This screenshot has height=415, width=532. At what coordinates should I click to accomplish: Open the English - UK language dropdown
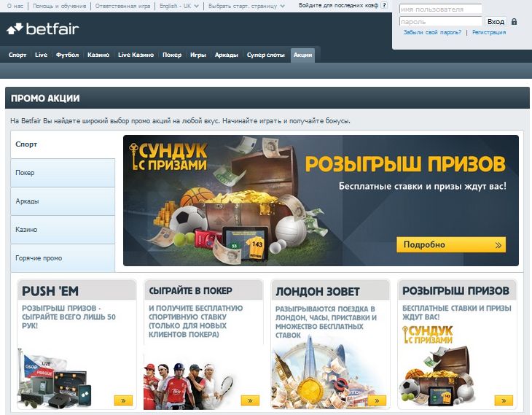[179, 6]
